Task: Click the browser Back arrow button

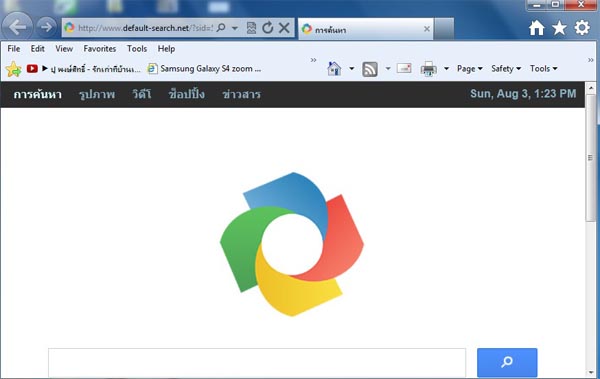Action: coord(17,27)
